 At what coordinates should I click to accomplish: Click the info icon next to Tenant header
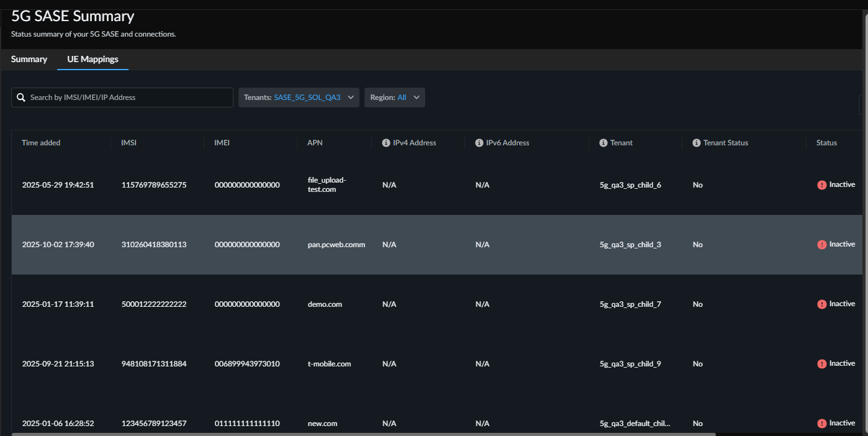604,143
